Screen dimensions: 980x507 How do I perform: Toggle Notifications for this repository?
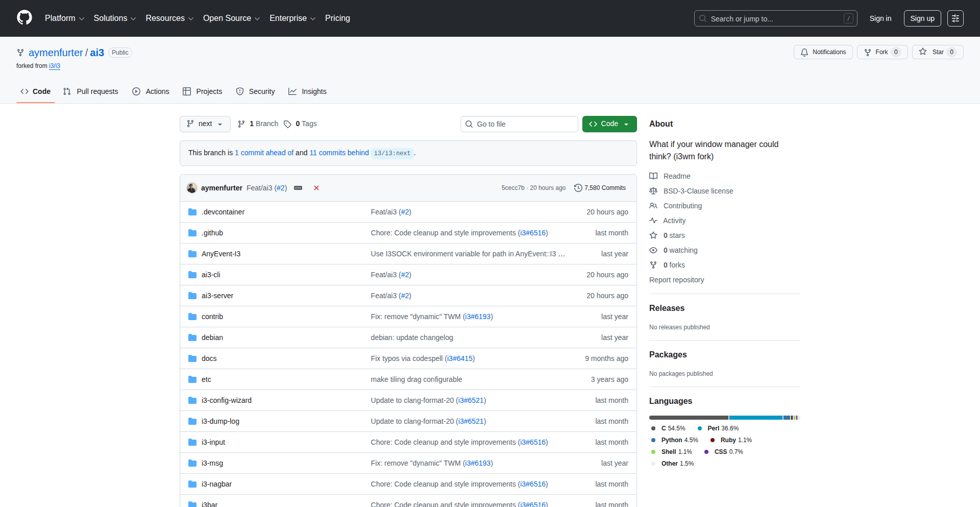pos(823,52)
